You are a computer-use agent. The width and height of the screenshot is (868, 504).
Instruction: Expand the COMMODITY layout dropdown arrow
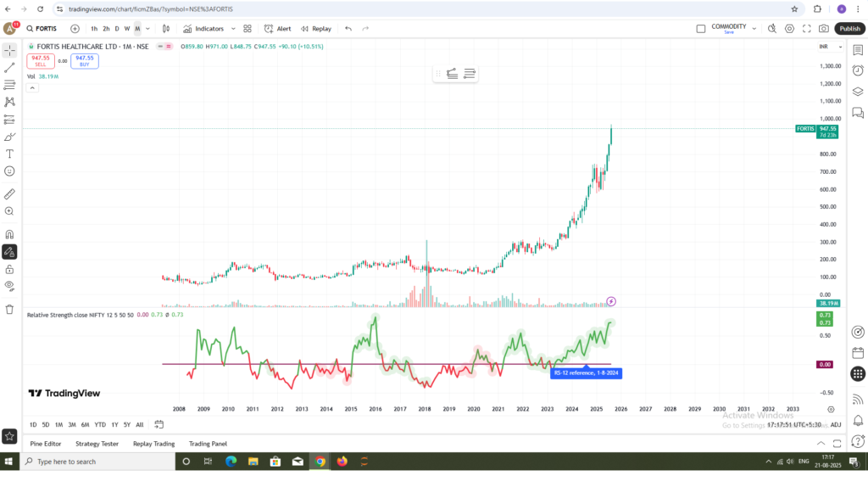(x=754, y=29)
